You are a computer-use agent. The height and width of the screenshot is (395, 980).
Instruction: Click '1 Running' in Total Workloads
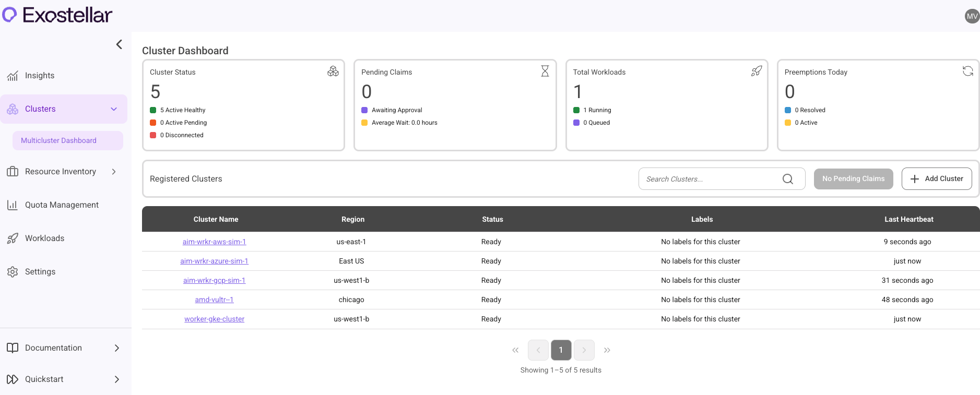tap(597, 110)
